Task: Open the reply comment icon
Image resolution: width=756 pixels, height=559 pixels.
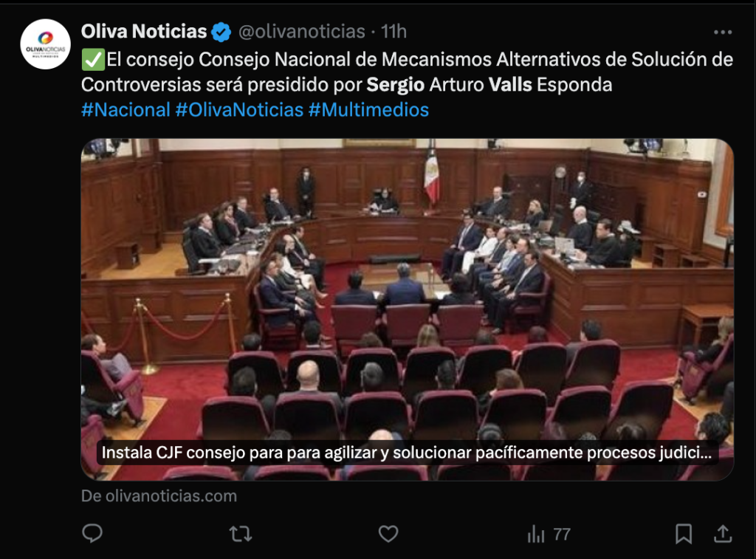Action: click(92, 533)
